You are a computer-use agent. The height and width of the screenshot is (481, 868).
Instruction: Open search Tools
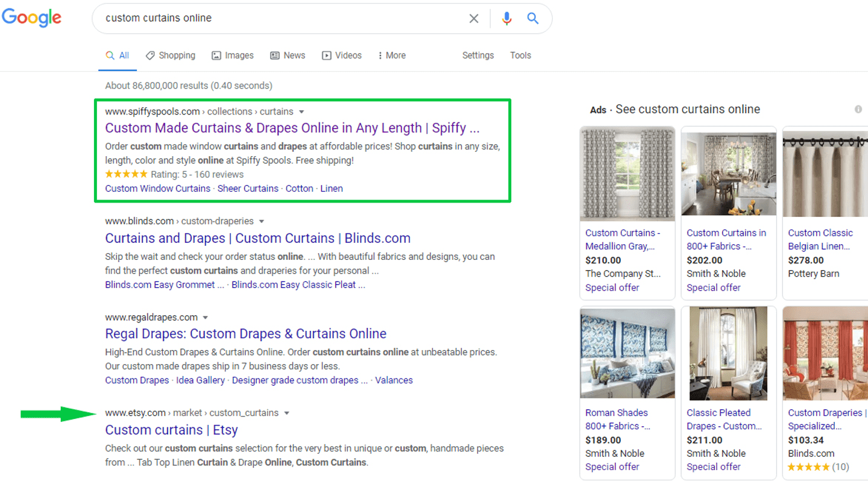pyautogui.click(x=520, y=55)
